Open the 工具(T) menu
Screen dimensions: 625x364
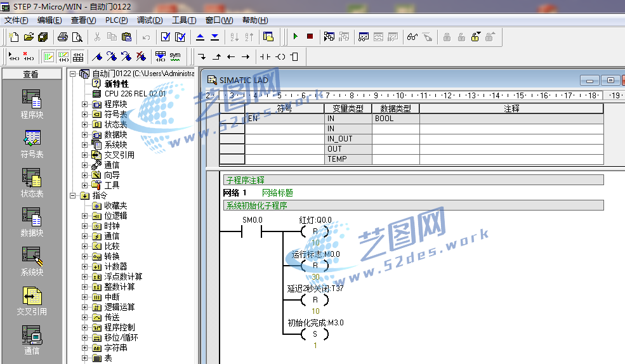[184, 20]
